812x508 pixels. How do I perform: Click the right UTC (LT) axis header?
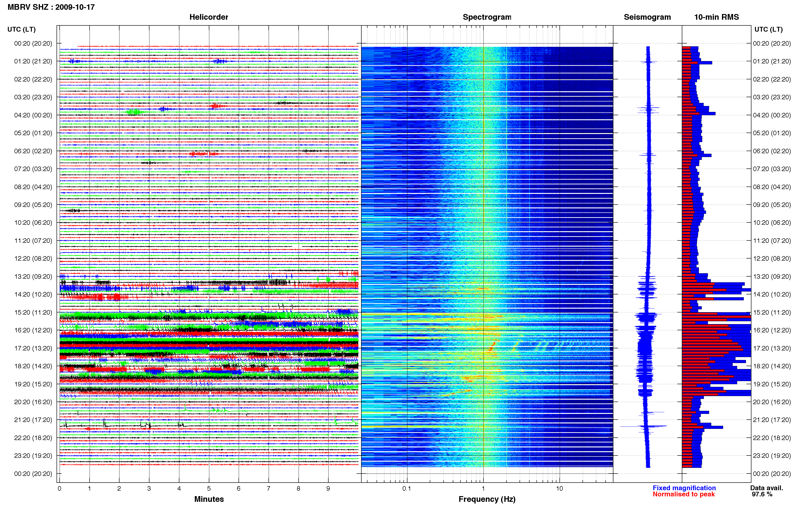768,29
